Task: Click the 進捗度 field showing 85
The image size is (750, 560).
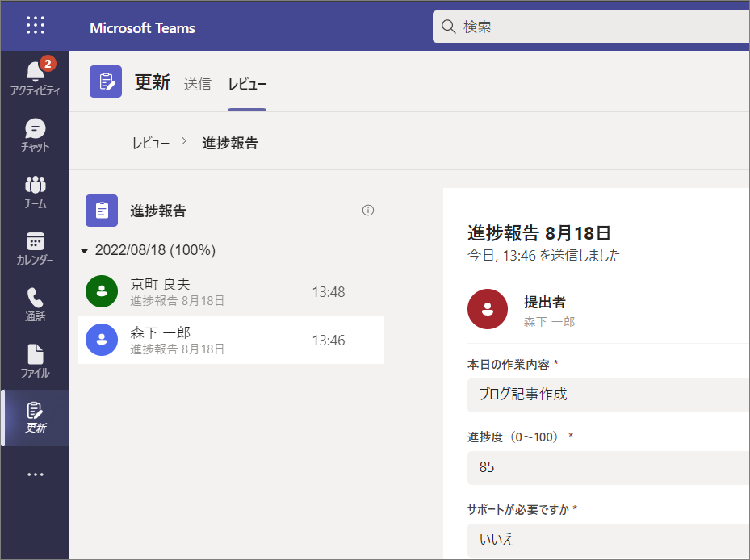Action: (x=609, y=468)
